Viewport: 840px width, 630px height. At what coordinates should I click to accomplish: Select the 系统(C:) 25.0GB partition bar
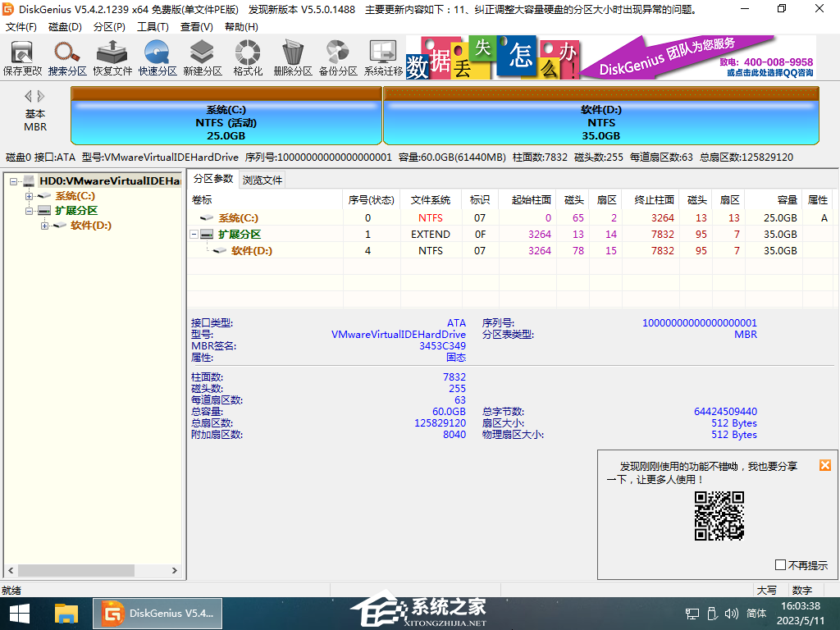tap(226, 116)
